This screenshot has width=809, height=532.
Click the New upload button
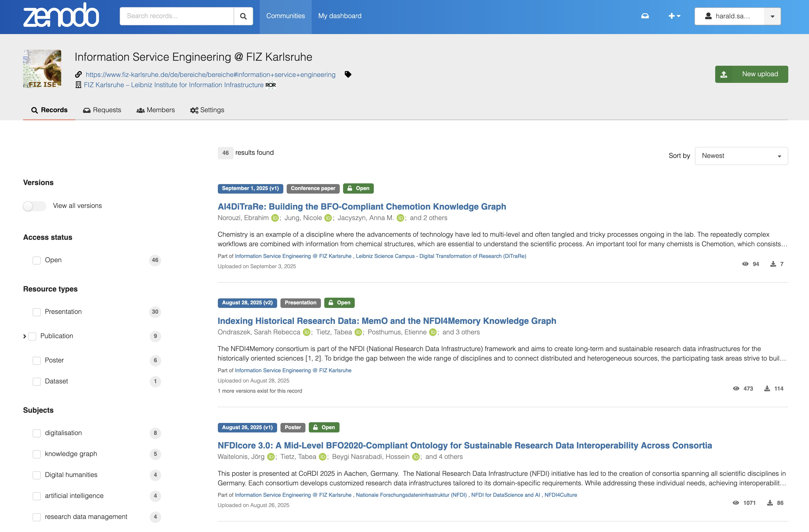[751, 74]
